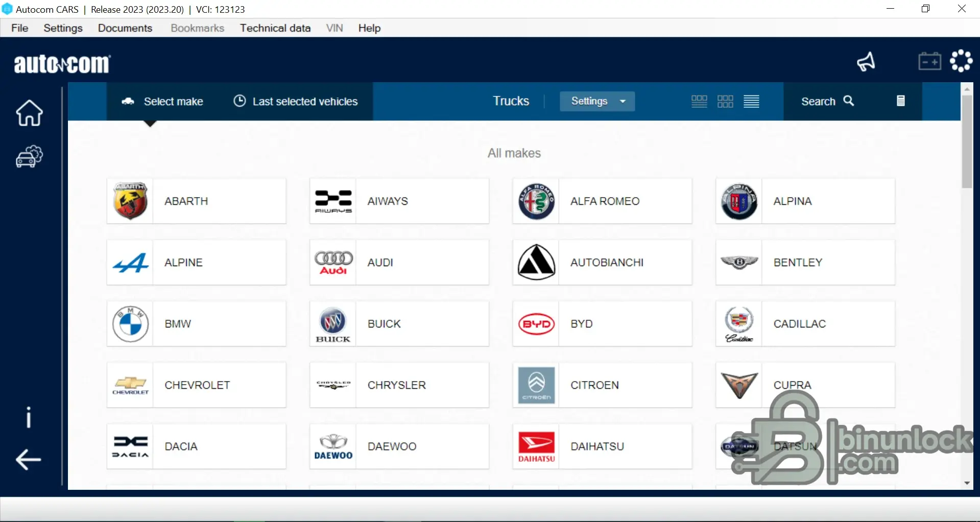Open the vehicle diagnostics car icon
This screenshot has height=522, width=980.
click(29, 156)
